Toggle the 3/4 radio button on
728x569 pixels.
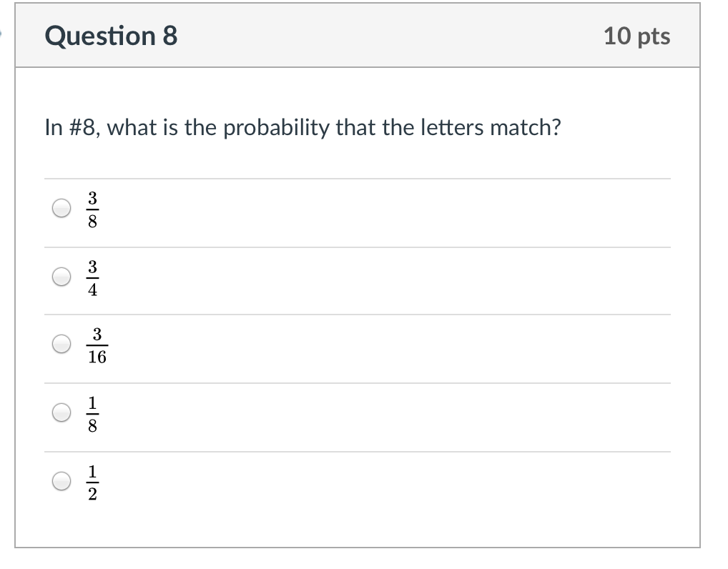(62, 276)
